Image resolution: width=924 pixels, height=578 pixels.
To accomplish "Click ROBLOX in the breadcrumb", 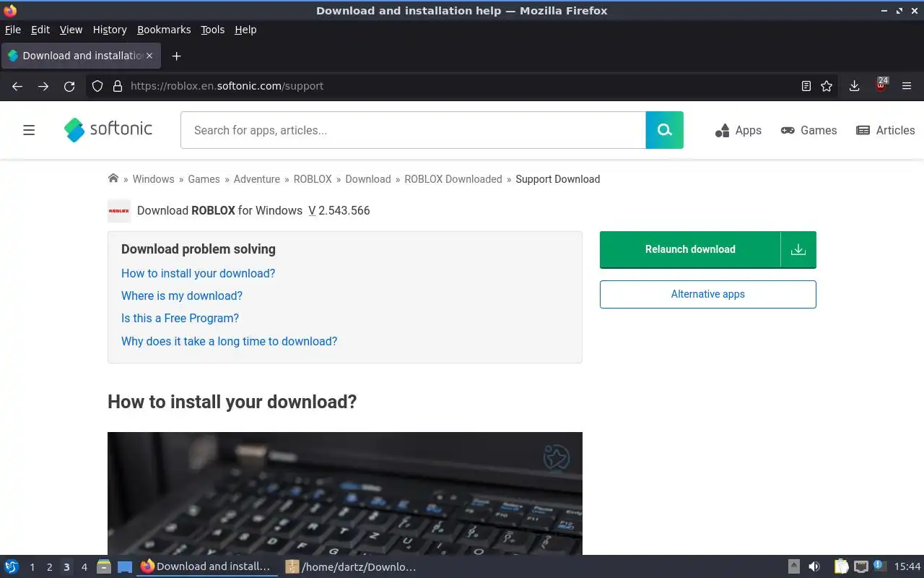I will [x=313, y=179].
